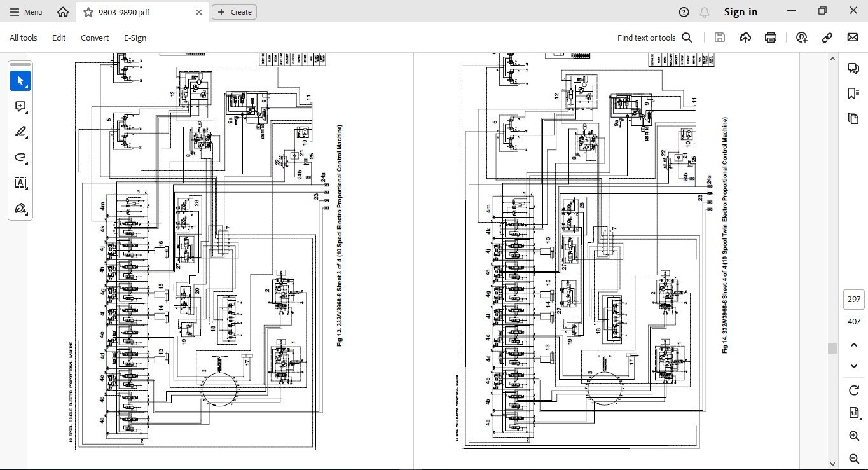Go to previous page up chevron
The height and width of the screenshot is (470, 868).
click(x=854, y=345)
